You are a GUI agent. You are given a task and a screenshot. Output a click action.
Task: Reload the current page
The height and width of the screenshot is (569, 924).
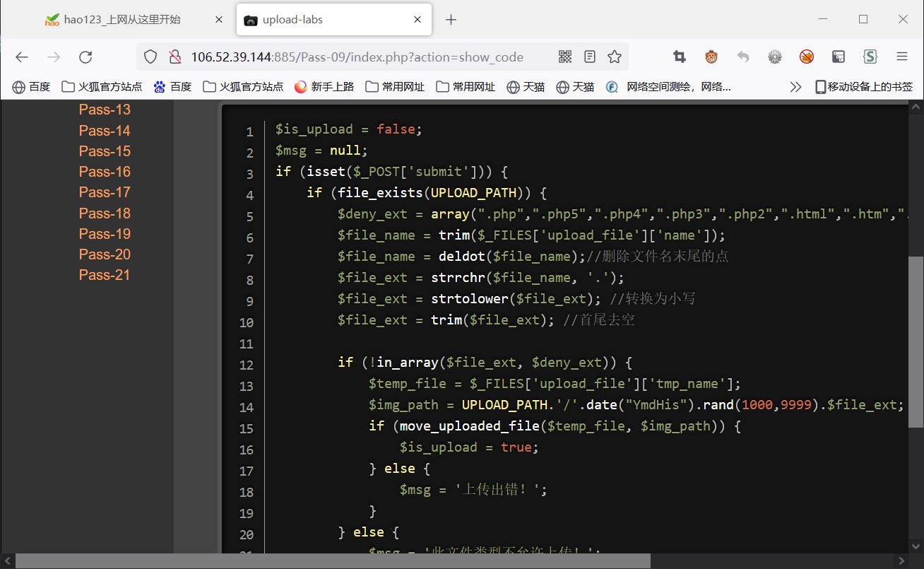85,57
